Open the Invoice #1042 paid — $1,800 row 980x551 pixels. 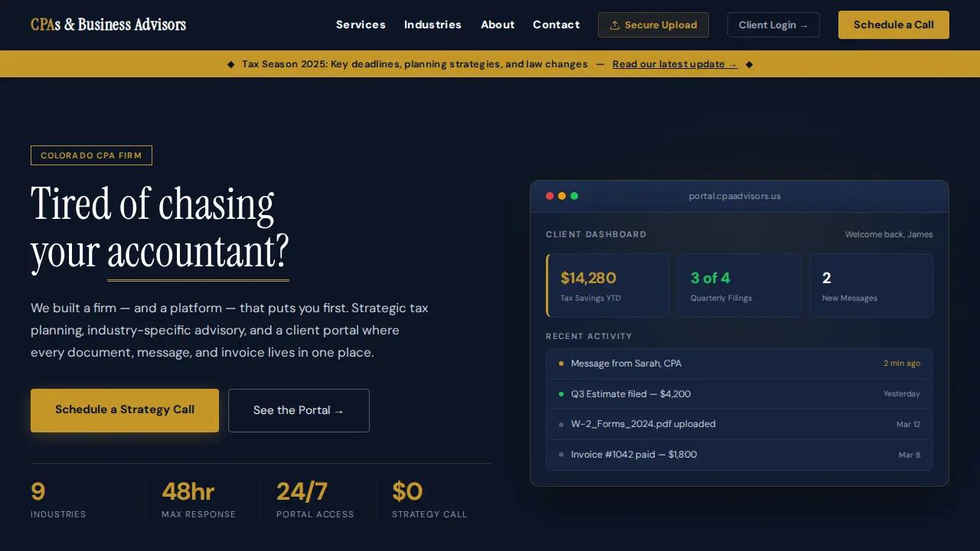(740, 455)
